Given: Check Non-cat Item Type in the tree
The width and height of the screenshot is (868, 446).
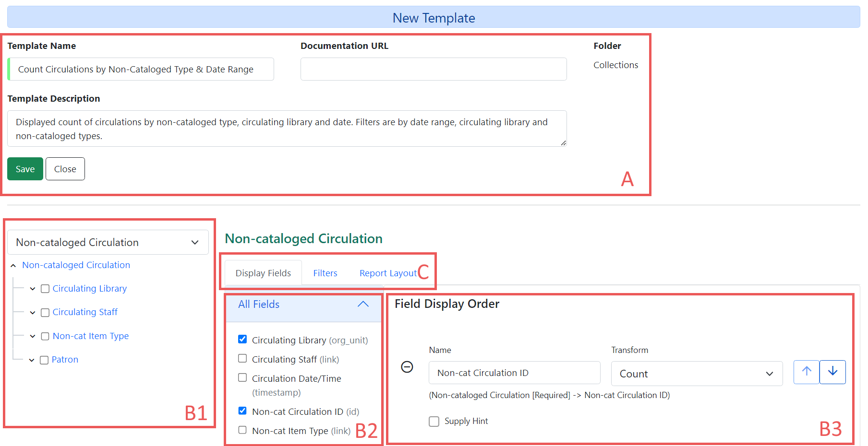Looking at the screenshot, I should click(x=45, y=336).
